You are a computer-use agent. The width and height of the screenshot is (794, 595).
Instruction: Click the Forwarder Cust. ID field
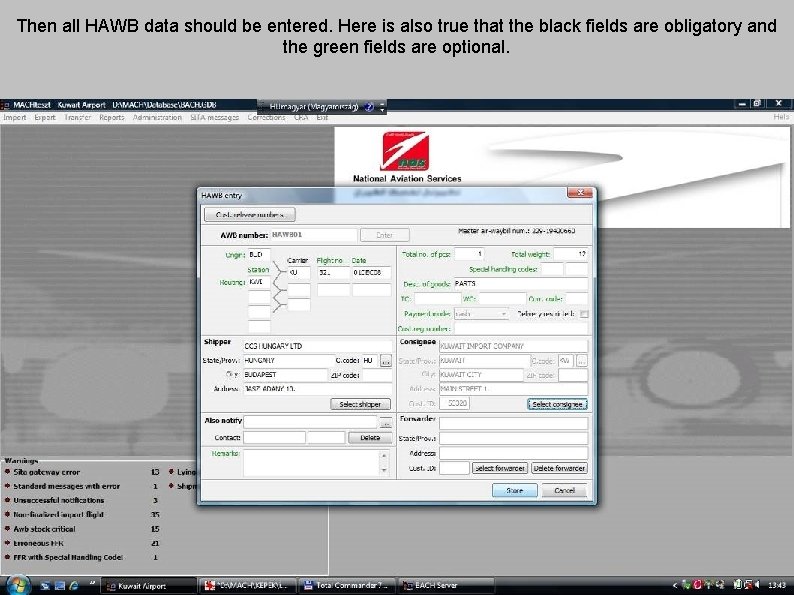pos(454,468)
